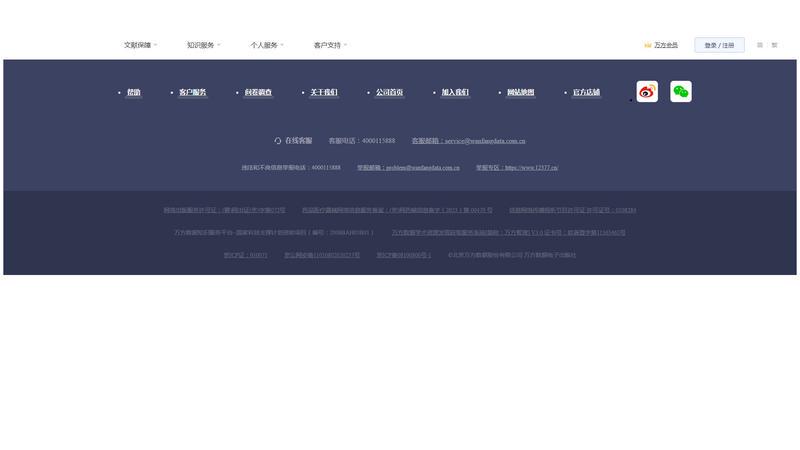Open the 信息网络传播视听节目许可证 link
The width and height of the screenshot is (800, 450).
pos(572,210)
